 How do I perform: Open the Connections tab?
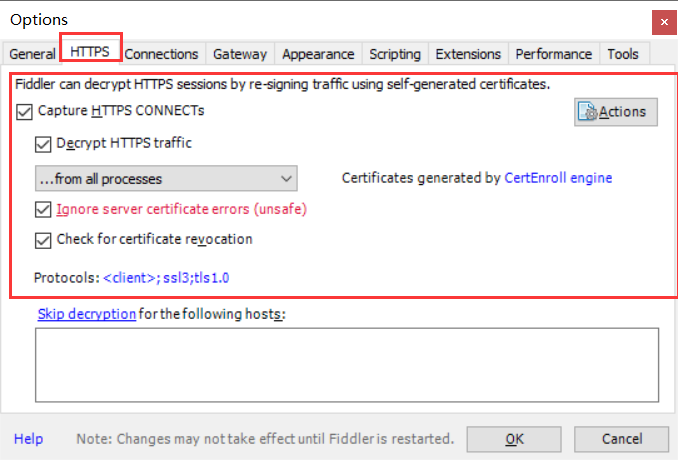click(x=162, y=54)
